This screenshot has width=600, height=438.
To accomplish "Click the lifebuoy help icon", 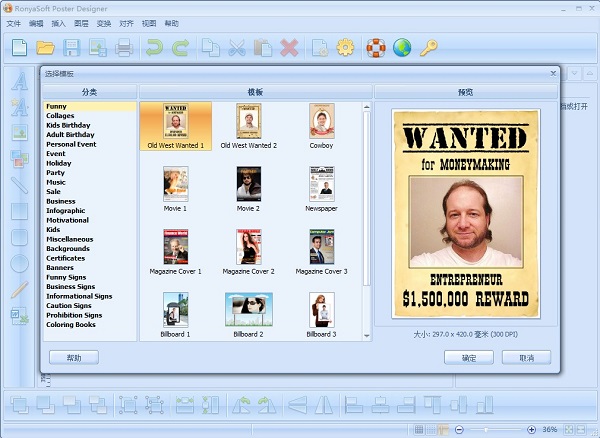I will coord(376,47).
